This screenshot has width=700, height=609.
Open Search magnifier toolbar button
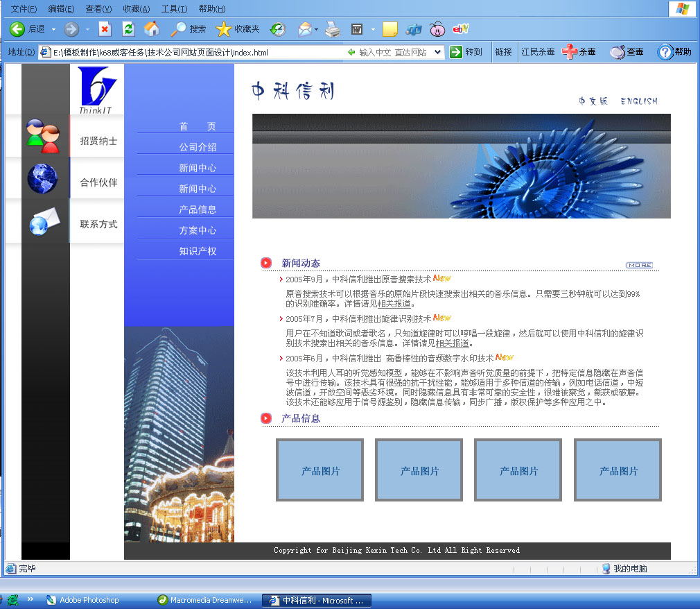coord(188,30)
